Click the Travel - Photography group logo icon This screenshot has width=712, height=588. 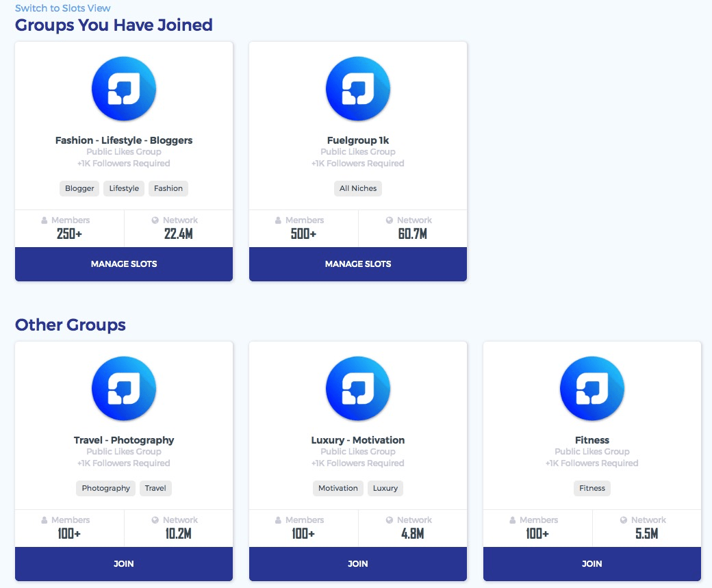click(x=123, y=388)
